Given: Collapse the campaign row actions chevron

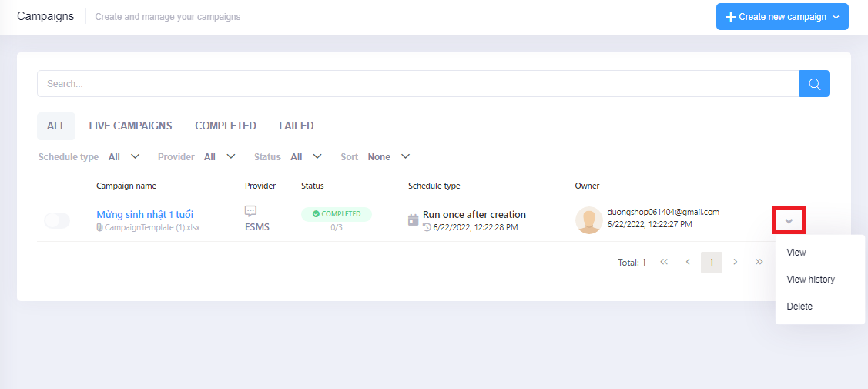Looking at the screenshot, I should (789, 221).
